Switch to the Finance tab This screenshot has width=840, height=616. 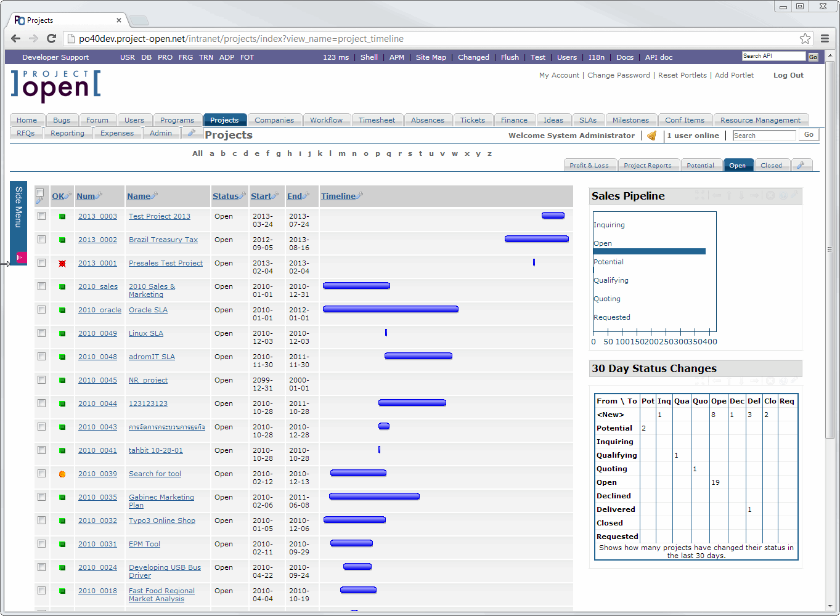(514, 120)
